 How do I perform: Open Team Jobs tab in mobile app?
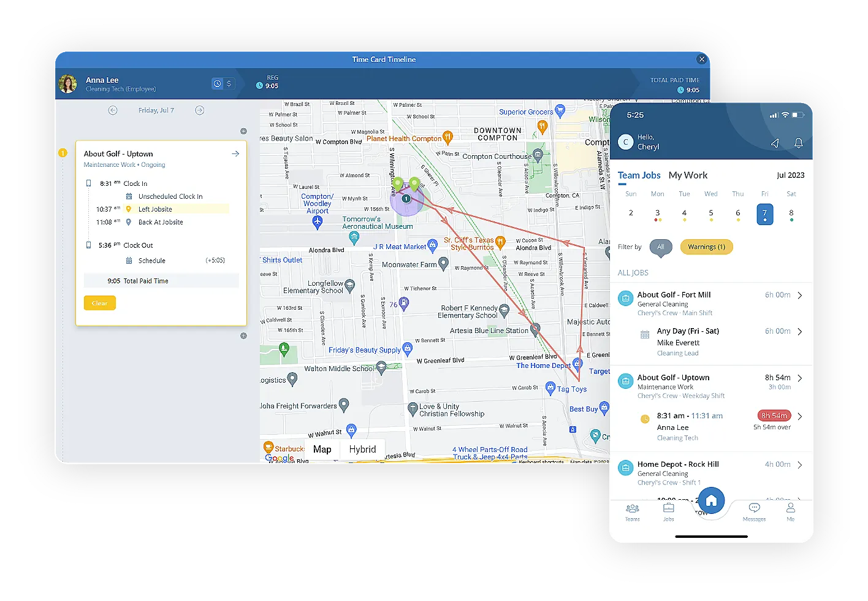click(x=639, y=175)
